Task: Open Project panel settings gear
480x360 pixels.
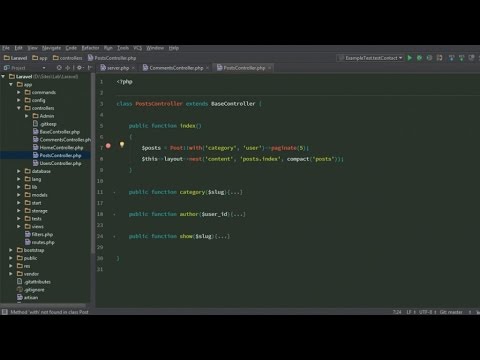Action: tap(80, 68)
